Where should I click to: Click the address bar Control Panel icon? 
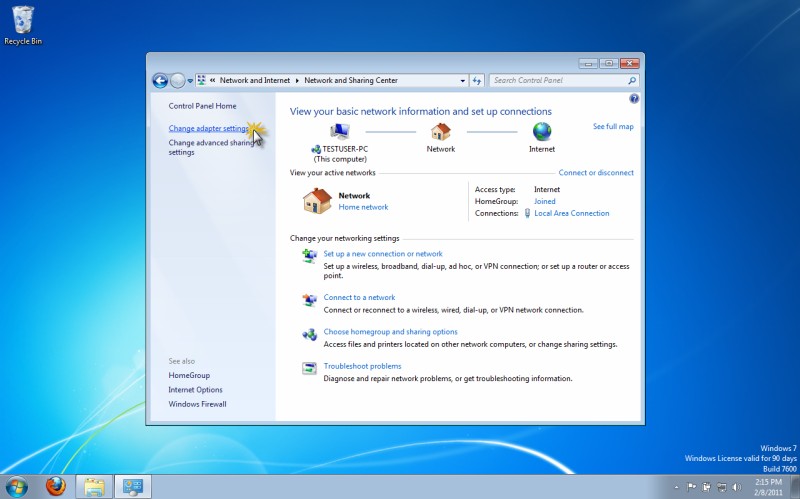(202, 81)
